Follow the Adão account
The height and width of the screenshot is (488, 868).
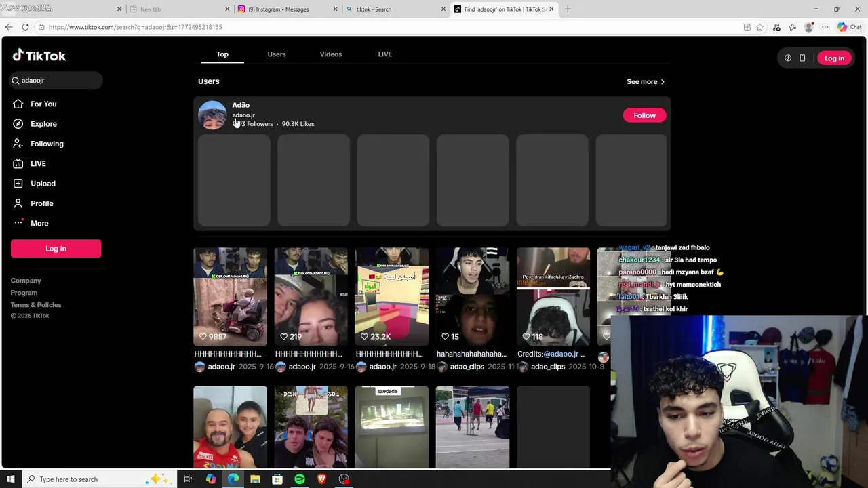click(644, 115)
